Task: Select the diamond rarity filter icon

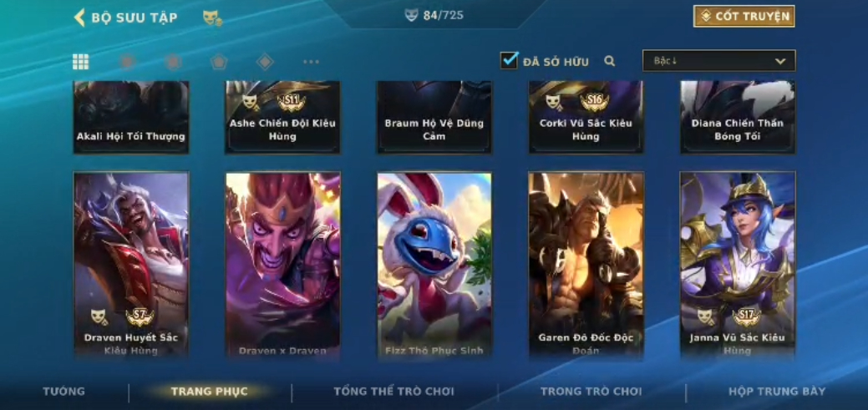Action: [x=265, y=62]
